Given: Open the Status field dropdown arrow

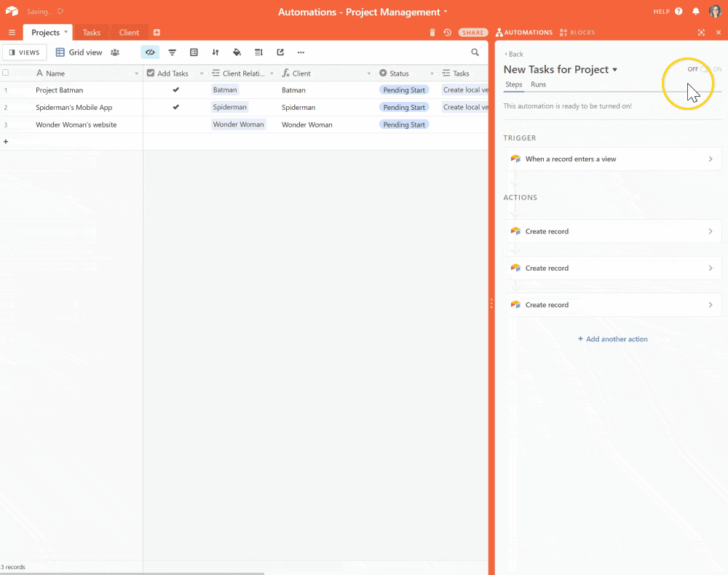Looking at the screenshot, I should click(x=431, y=73).
